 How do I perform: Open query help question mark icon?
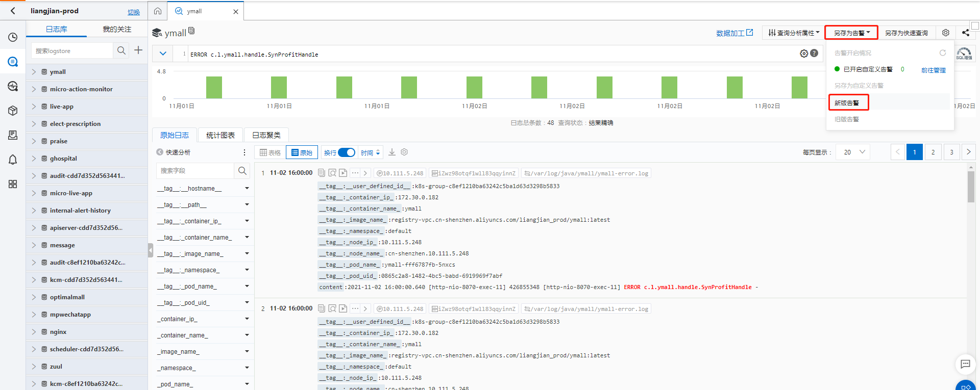pyautogui.click(x=814, y=54)
